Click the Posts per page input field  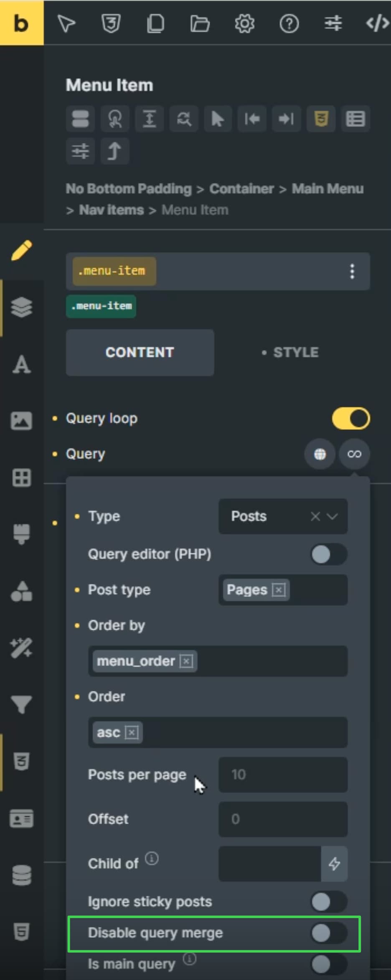pos(283,775)
